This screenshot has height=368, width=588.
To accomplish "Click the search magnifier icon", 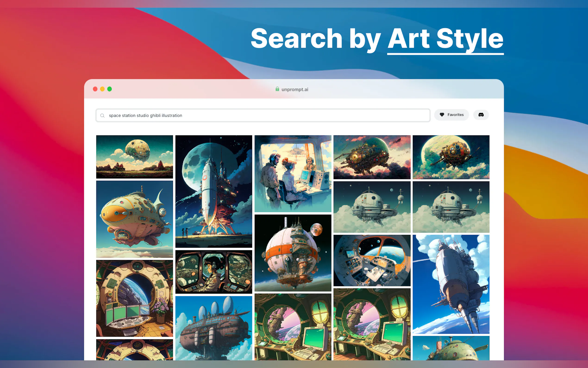I will point(102,116).
